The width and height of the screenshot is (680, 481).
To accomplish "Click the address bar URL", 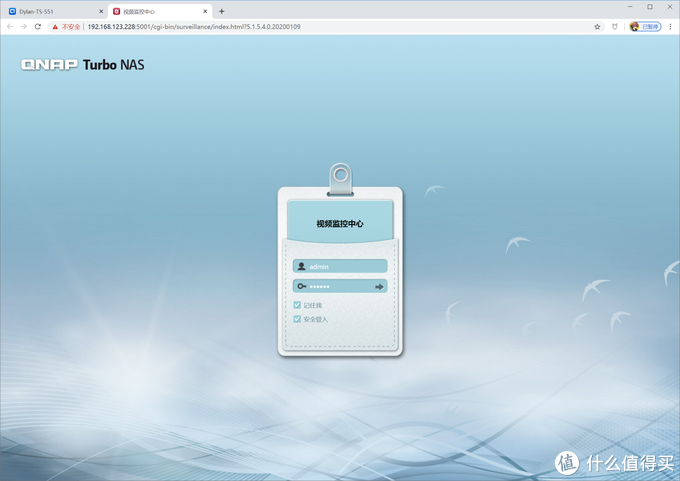I will click(194, 27).
